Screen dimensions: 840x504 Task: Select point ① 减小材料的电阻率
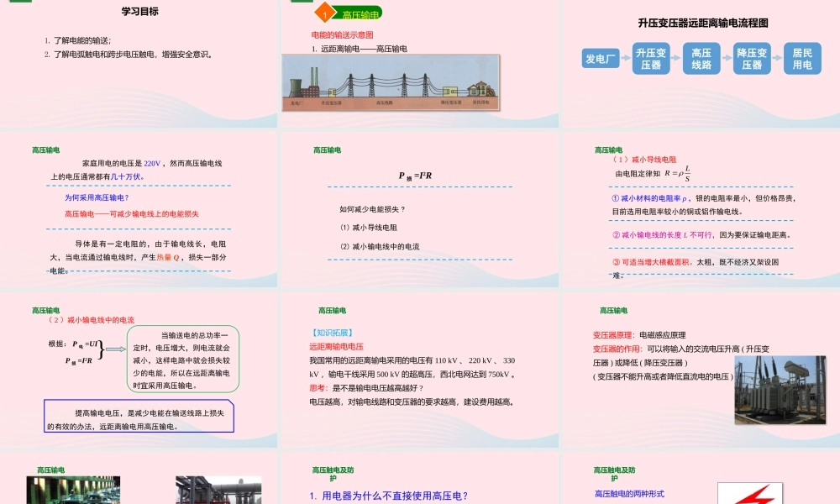(x=649, y=198)
